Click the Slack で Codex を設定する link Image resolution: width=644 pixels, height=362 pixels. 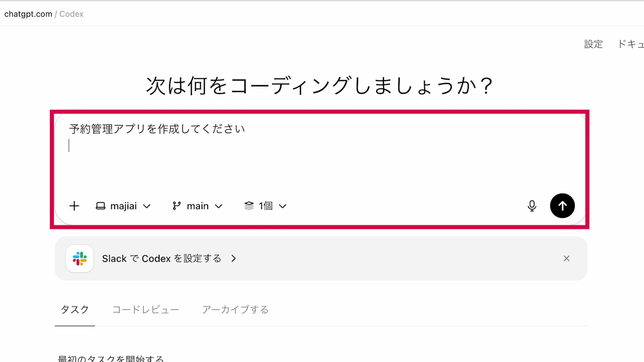(x=162, y=258)
